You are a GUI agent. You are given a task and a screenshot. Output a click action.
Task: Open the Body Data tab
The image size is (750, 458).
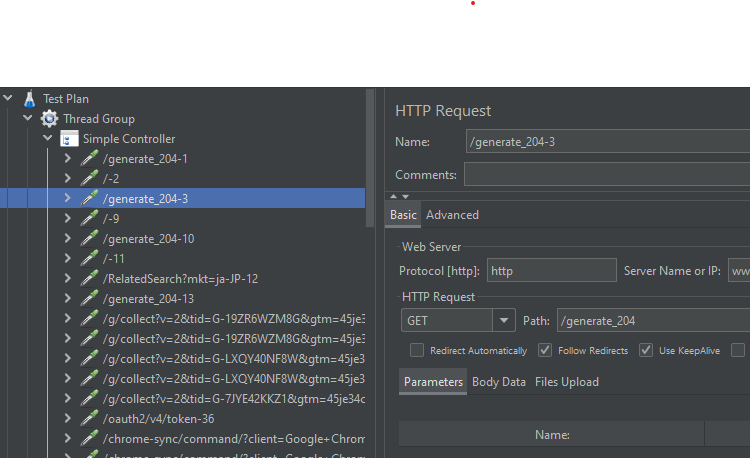coord(498,382)
